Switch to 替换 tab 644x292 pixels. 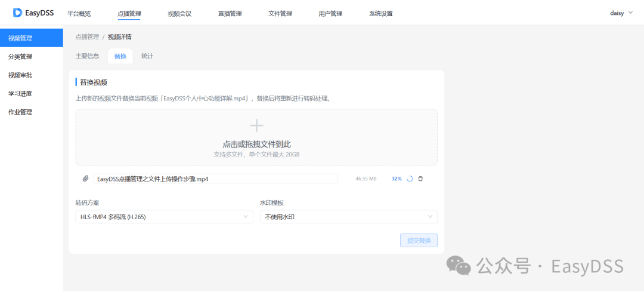coord(120,56)
